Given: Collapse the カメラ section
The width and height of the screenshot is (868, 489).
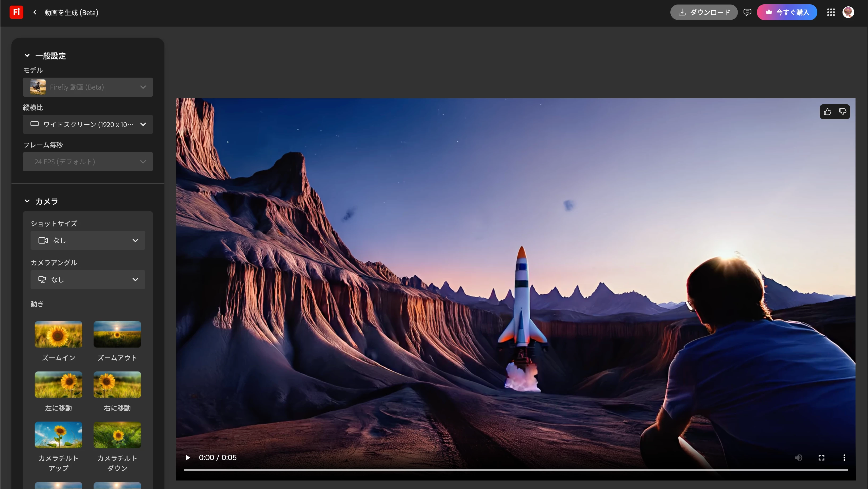Looking at the screenshot, I should coord(27,201).
